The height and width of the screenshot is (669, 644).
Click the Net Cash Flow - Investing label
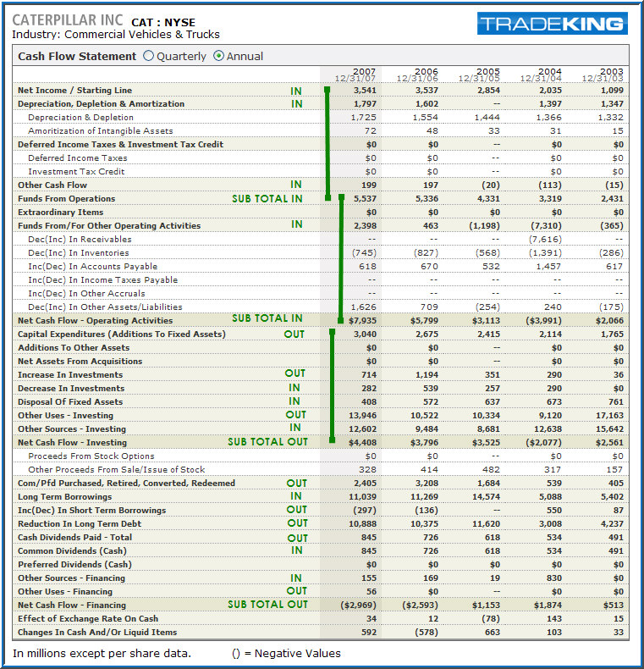pyautogui.click(x=72, y=443)
